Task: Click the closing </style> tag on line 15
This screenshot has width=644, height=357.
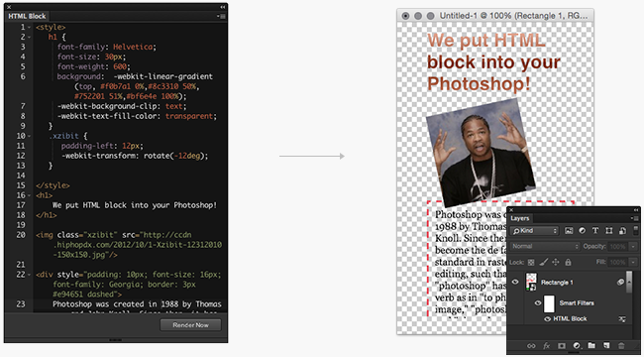Action: tap(53, 185)
